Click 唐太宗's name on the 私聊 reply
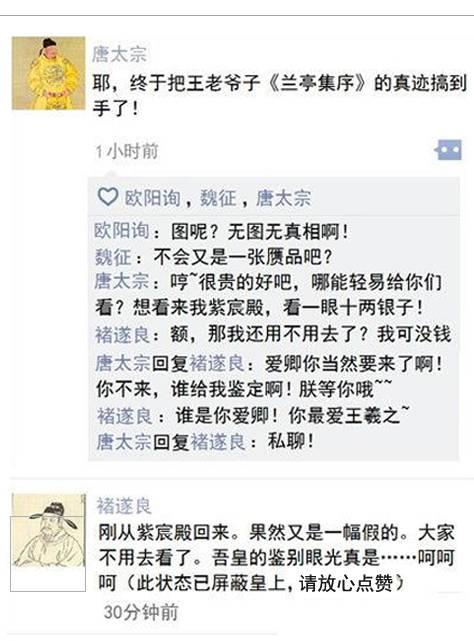 pyautogui.click(x=124, y=442)
